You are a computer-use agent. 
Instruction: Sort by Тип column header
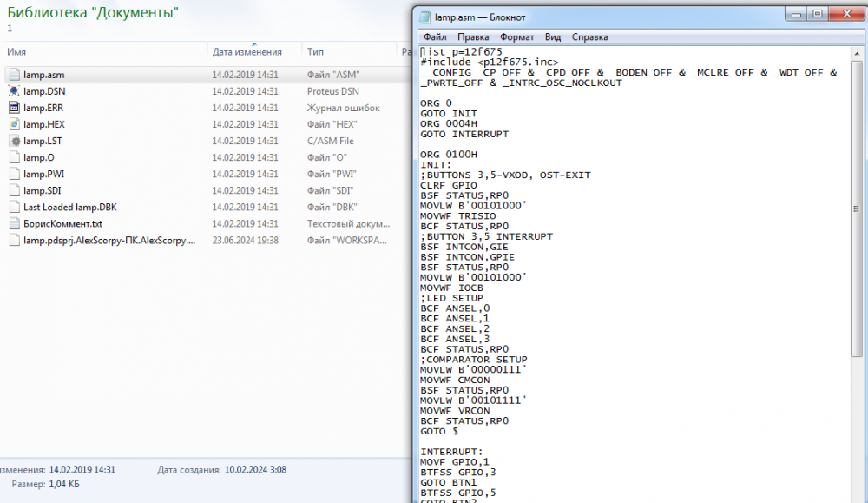315,52
